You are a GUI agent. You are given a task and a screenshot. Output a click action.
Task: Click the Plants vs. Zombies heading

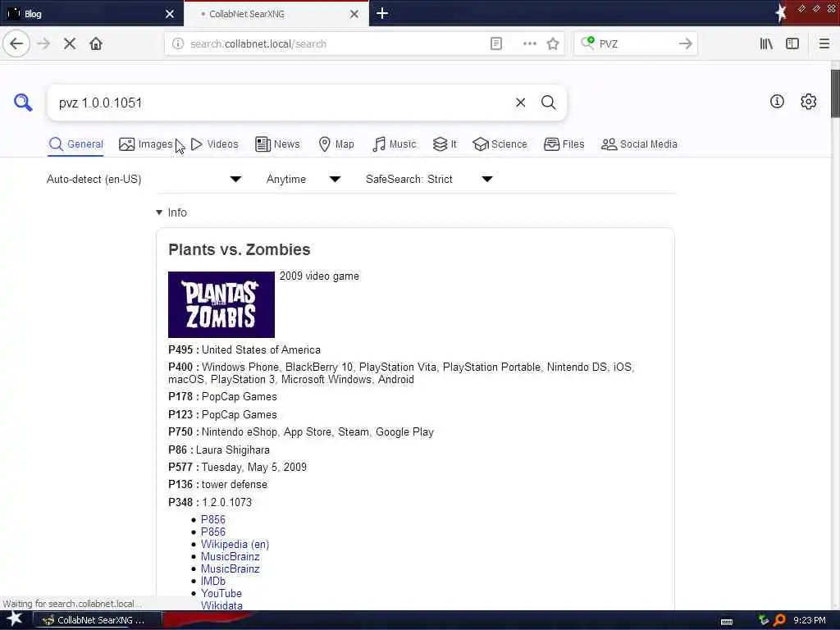coord(239,249)
